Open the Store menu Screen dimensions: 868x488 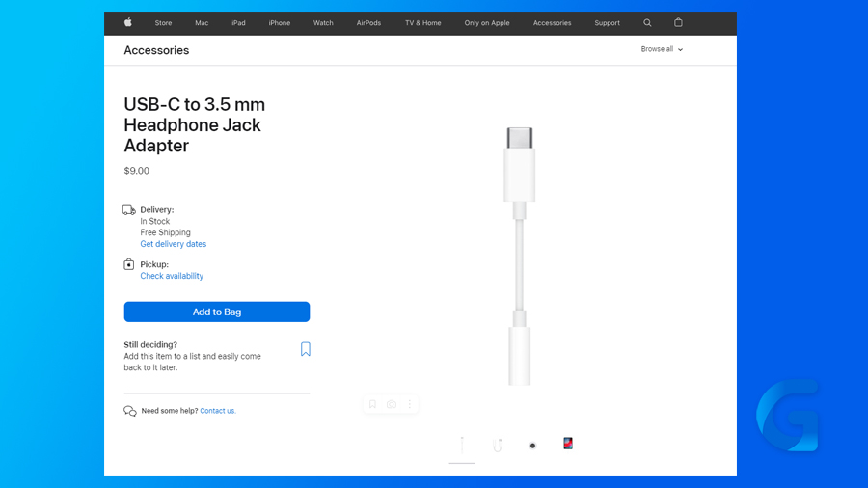[x=163, y=23]
